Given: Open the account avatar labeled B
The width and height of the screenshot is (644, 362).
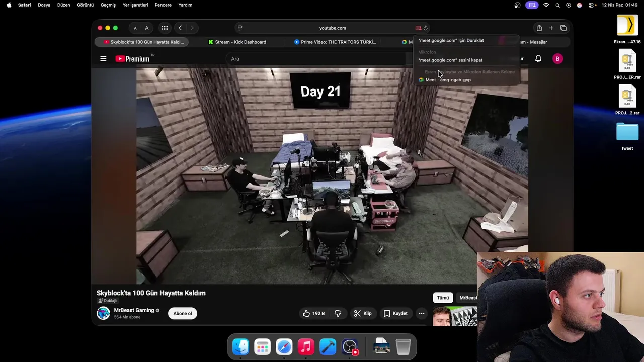Looking at the screenshot, I should pyautogui.click(x=557, y=59).
